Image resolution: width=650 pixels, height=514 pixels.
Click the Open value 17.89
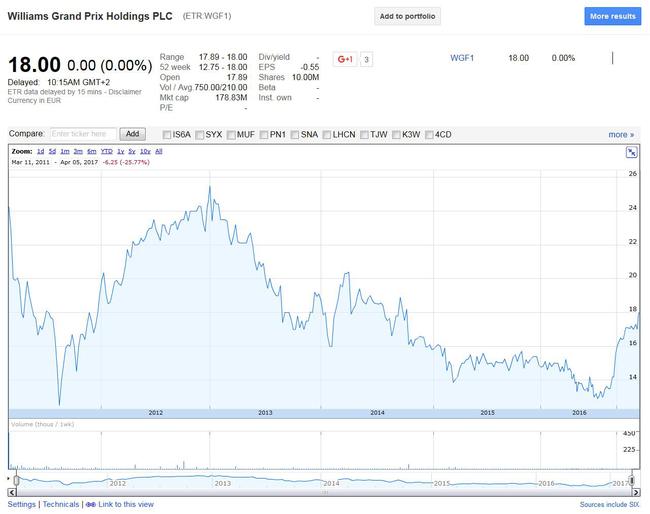(x=237, y=78)
